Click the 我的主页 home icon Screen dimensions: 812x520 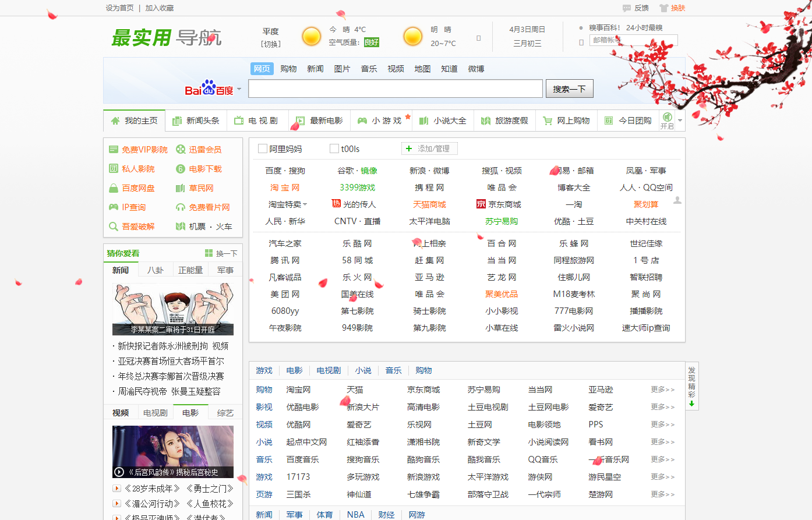click(115, 121)
